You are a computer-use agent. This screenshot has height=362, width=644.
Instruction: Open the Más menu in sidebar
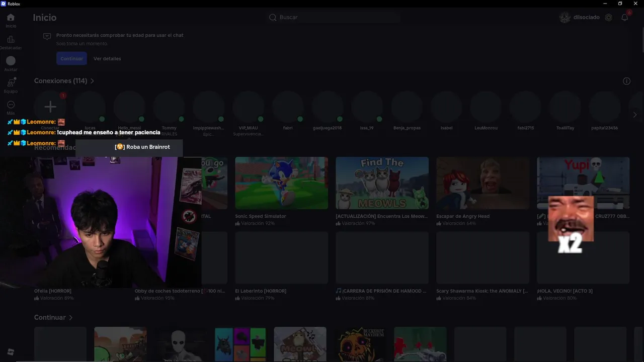point(11,105)
